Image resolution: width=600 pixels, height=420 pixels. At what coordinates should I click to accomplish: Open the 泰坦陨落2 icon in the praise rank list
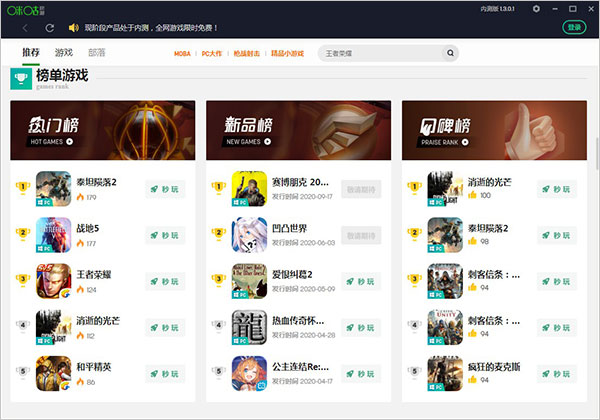(x=445, y=235)
